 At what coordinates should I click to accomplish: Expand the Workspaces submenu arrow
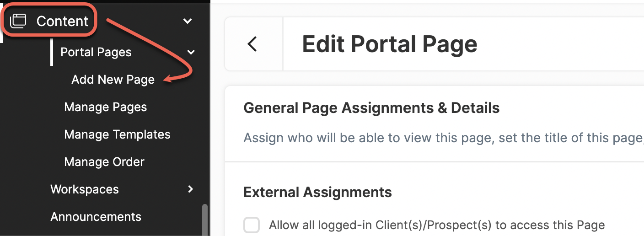click(x=191, y=189)
